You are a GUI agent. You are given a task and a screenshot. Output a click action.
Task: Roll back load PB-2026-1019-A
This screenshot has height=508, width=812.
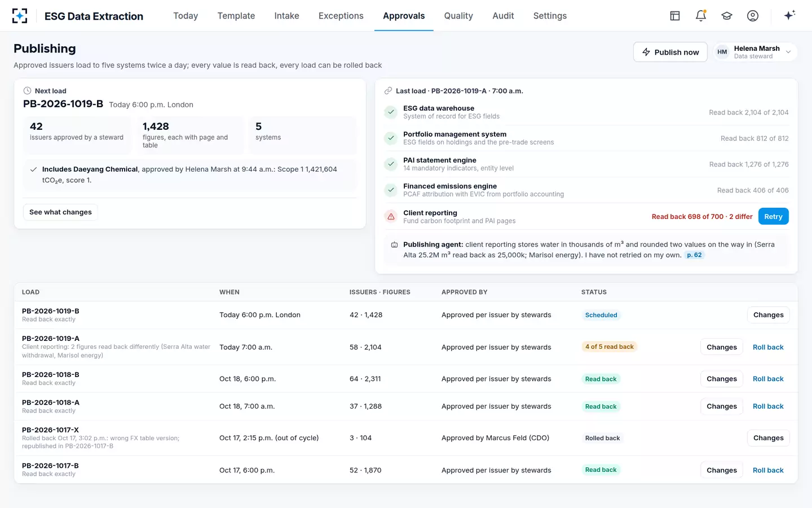(x=768, y=347)
